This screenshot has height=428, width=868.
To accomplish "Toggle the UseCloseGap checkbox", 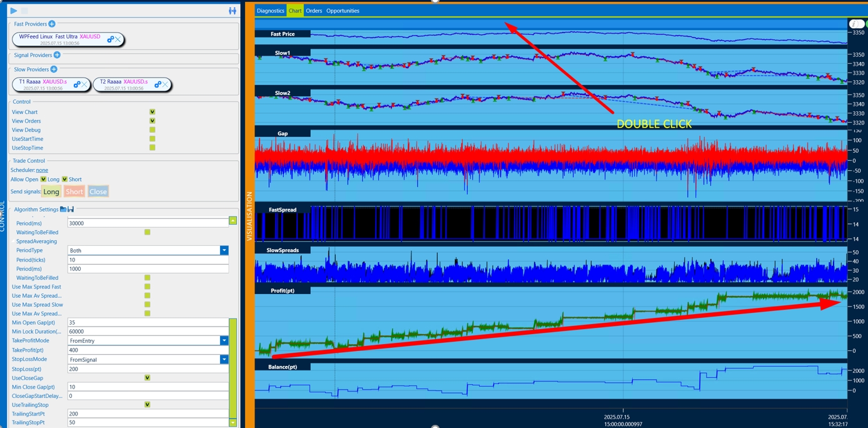I will pos(147,378).
